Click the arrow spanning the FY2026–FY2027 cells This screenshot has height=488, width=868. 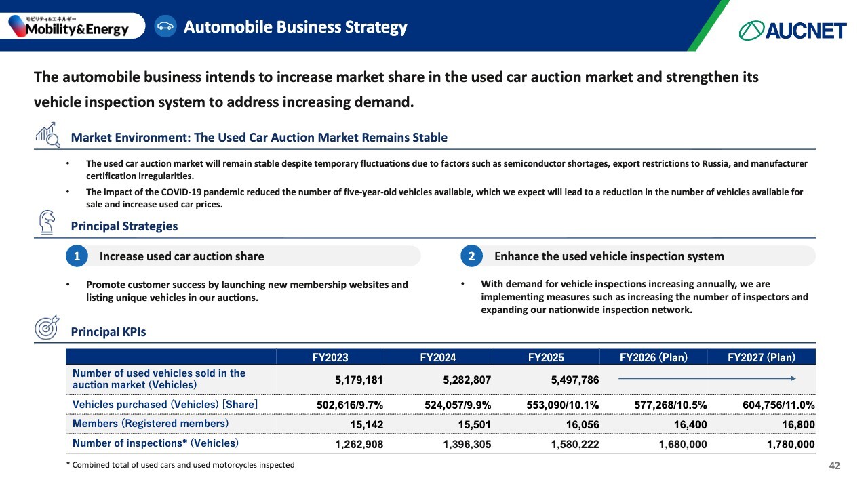tap(706, 379)
